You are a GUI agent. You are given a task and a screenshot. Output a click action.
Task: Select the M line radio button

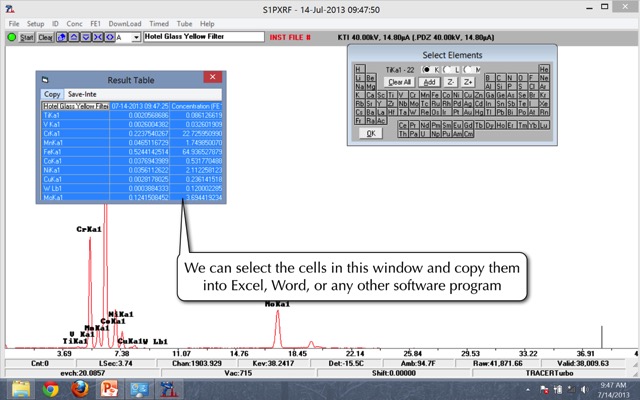tap(467, 68)
